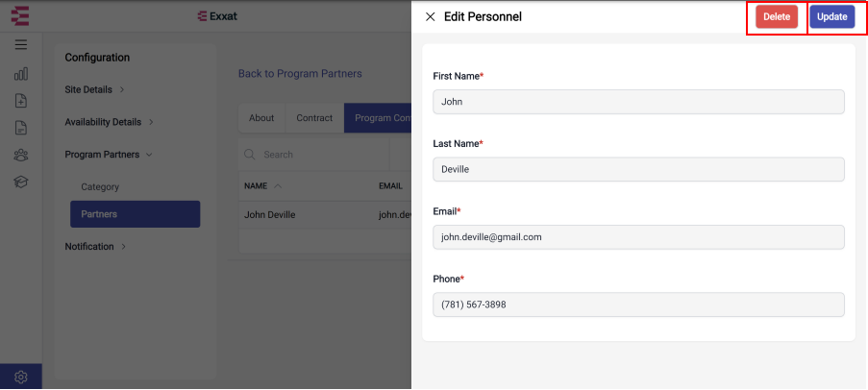This screenshot has width=868, height=390.
Task: Open the document report sidebar icon
Action: coord(21,128)
